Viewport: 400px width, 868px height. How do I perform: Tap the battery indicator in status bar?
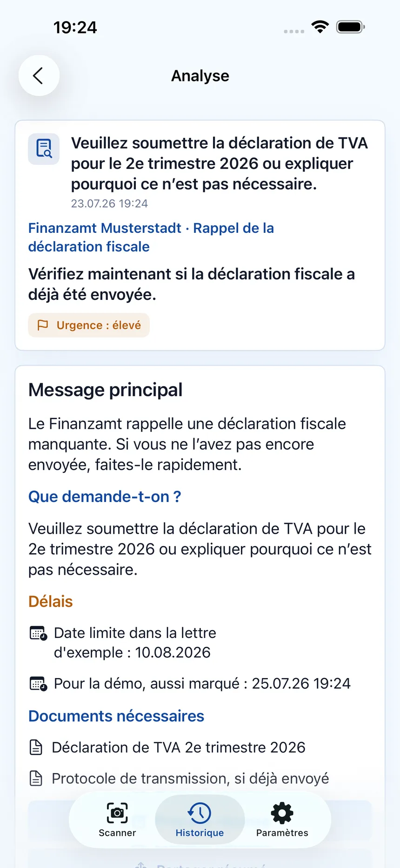351,27
